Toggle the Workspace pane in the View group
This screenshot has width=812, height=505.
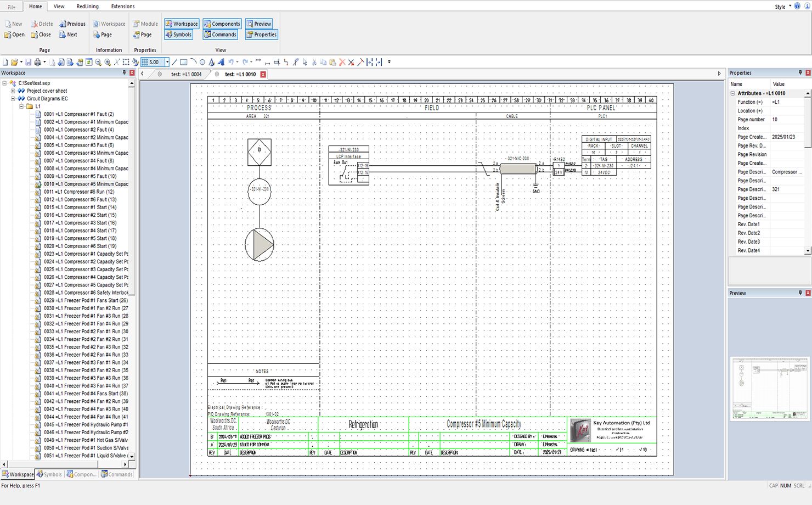[x=182, y=24]
